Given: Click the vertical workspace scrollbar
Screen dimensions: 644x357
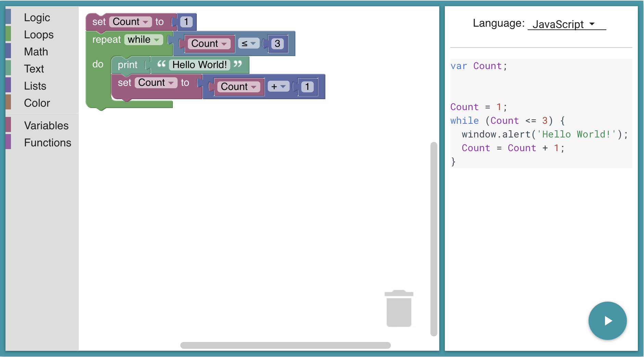Looking at the screenshot, I should 434,239.
